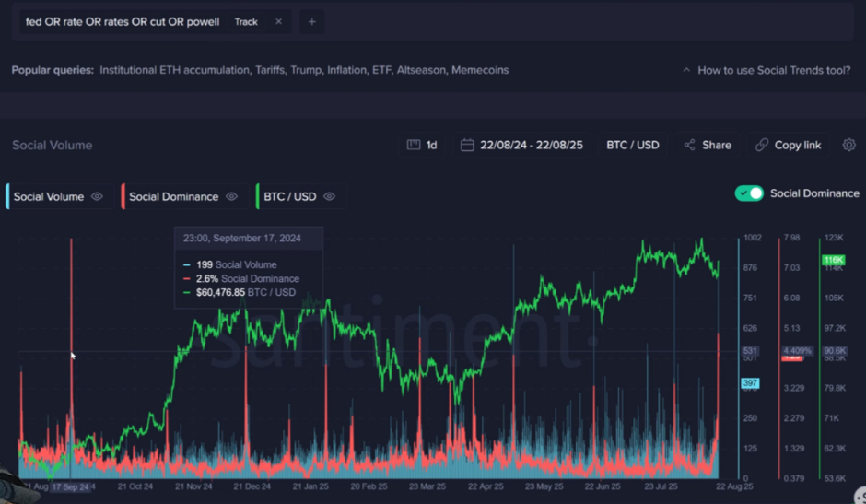Screen dimensions: 866x504
Task: Expand How to use Social Trends tool
Action: click(767, 70)
